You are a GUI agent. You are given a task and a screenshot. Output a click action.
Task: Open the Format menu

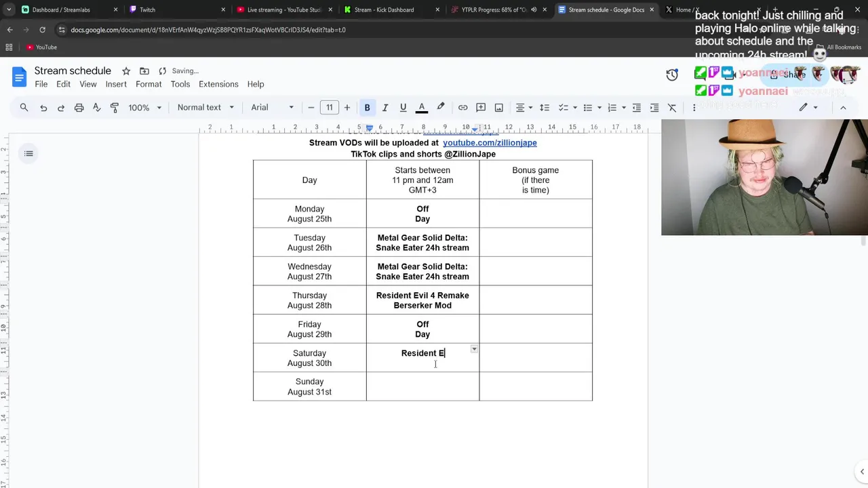pyautogui.click(x=149, y=84)
